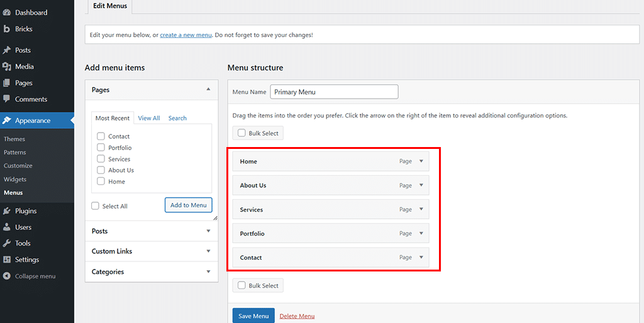This screenshot has height=323, width=644.
Task: Expand the Contact menu item arrow
Action: (421, 258)
